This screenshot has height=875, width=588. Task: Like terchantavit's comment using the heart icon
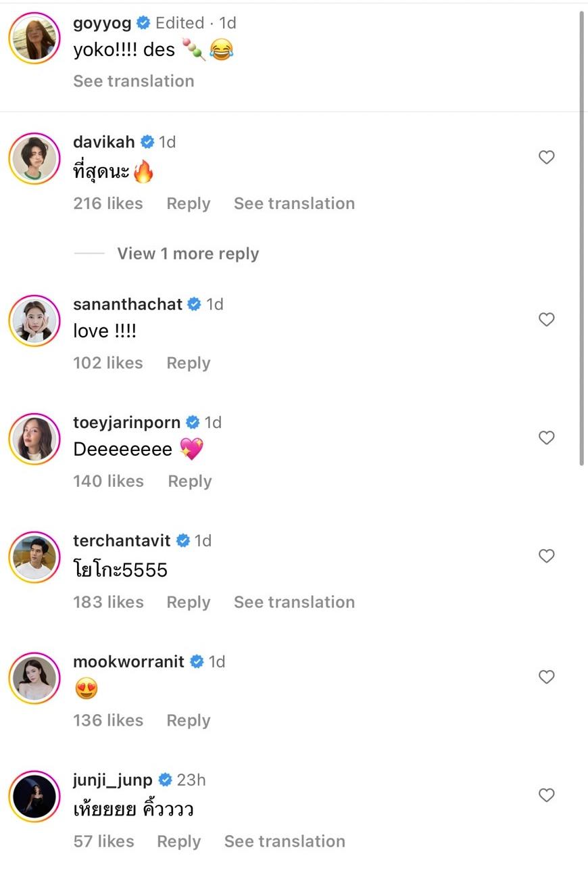546,557
